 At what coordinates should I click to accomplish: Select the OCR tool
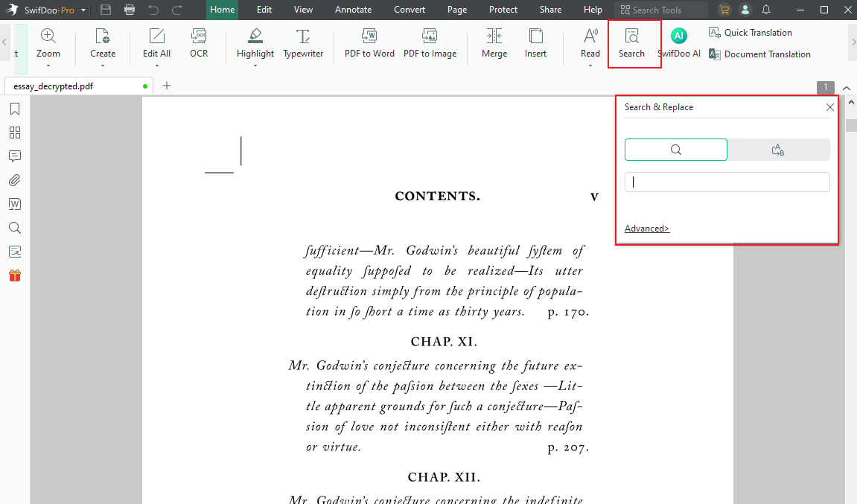tap(198, 44)
